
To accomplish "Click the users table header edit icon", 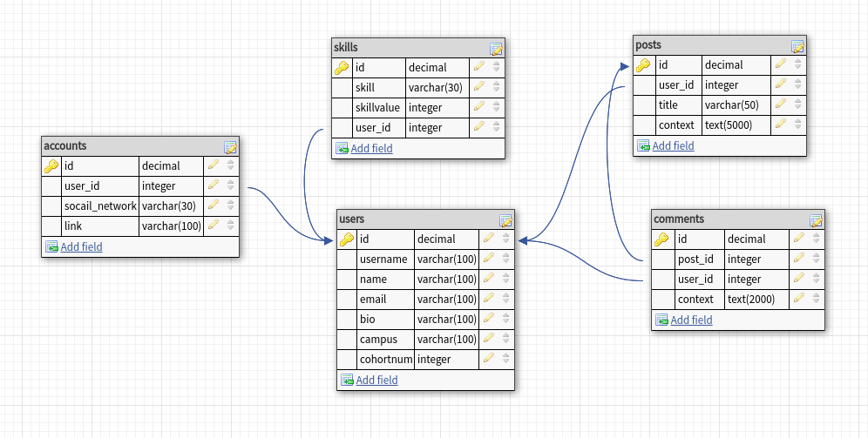I will [505, 220].
